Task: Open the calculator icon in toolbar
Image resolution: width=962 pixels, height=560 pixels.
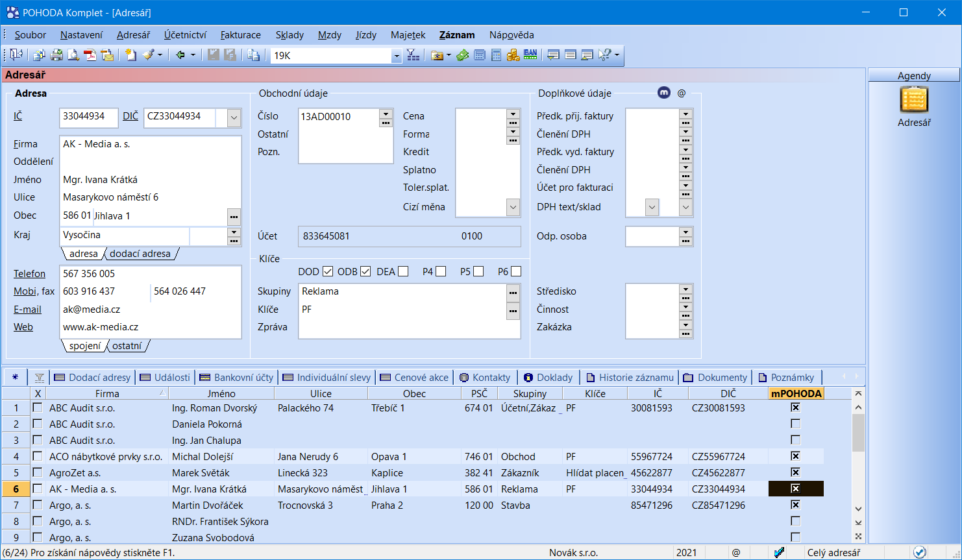Action: (x=497, y=56)
